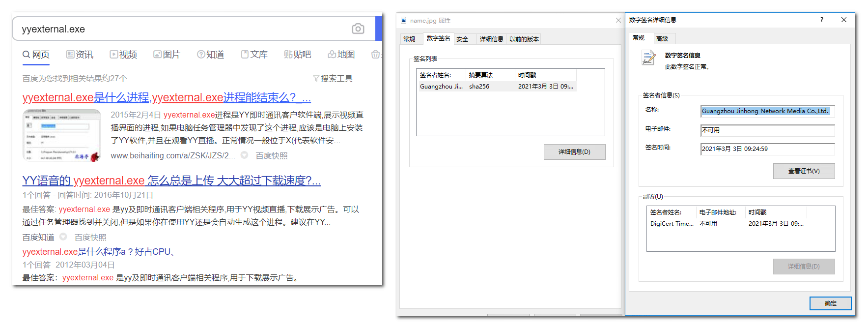Click the help question mark in 数字签名详细信息
The image size is (868, 329).
coord(822,20)
